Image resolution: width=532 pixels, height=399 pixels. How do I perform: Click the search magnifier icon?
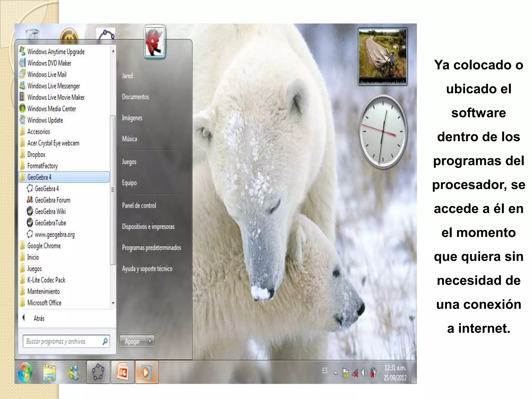(105, 341)
